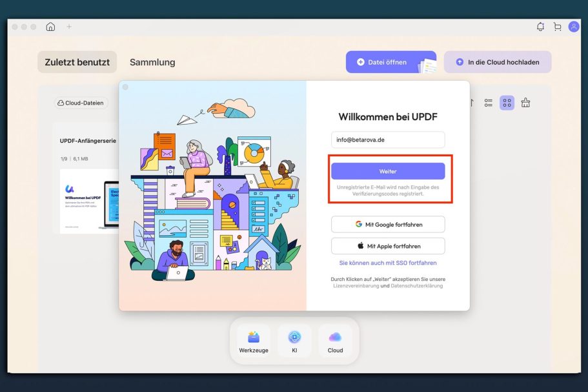Screen dimensions: 588x392
Task: Open the Datenschutzerklärung link
Action: 416,286
